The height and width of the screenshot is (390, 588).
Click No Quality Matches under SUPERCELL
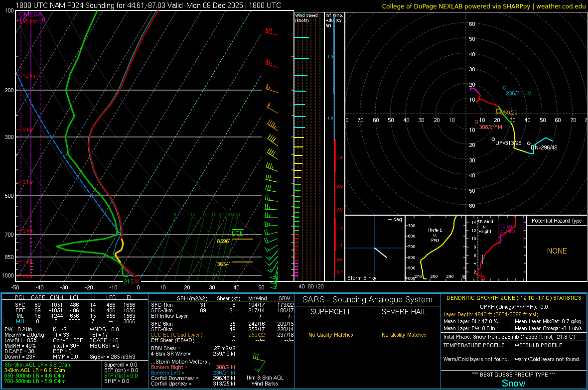(x=331, y=335)
